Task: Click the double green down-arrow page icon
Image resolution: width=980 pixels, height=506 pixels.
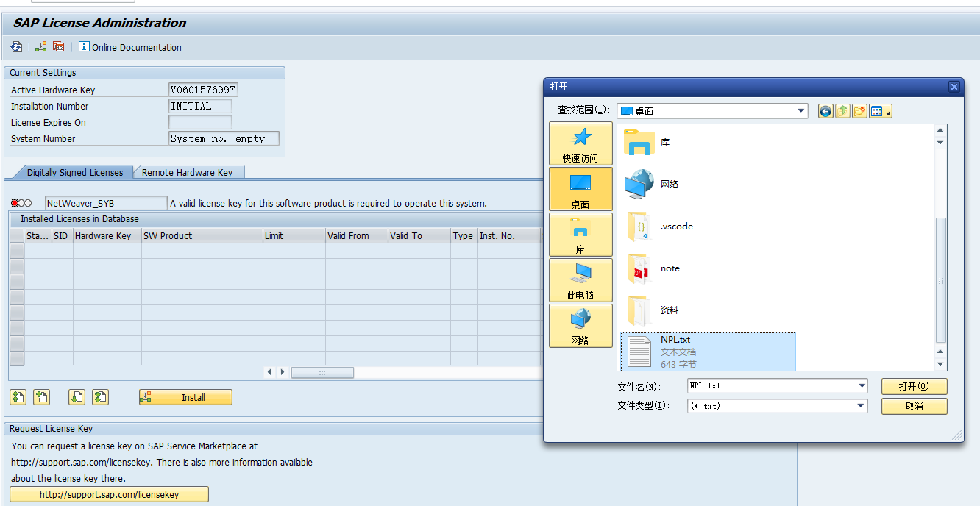Action: click(x=101, y=397)
